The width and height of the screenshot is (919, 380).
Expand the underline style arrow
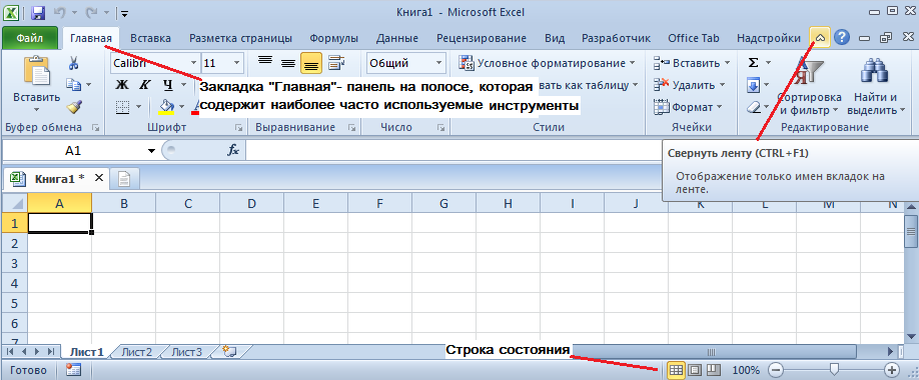pyautogui.click(x=183, y=85)
